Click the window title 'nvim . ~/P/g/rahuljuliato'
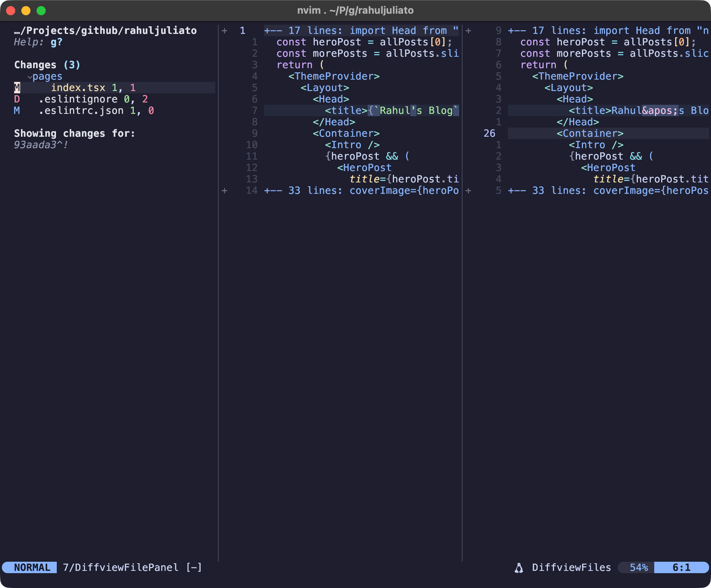 [355, 10]
